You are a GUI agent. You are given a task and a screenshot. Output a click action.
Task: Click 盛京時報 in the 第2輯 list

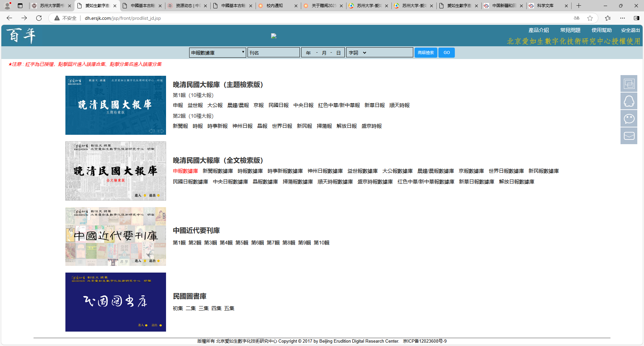(x=372, y=126)
